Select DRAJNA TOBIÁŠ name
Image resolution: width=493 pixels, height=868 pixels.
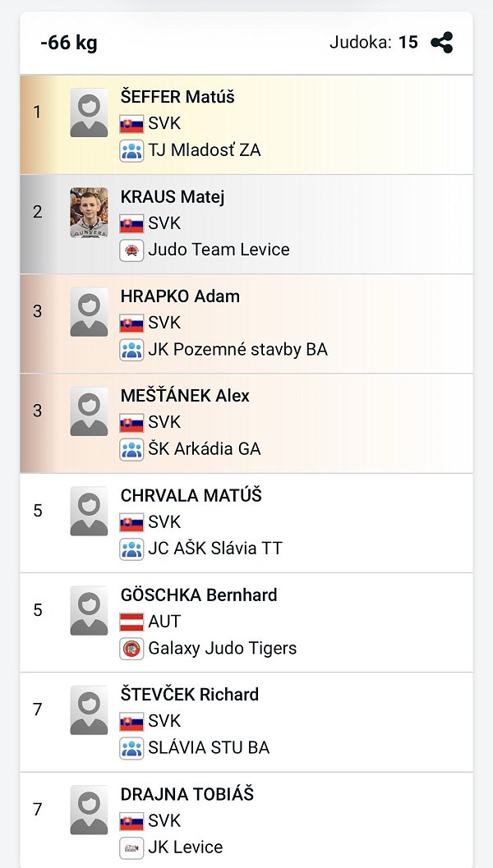(x=187, y=794)
